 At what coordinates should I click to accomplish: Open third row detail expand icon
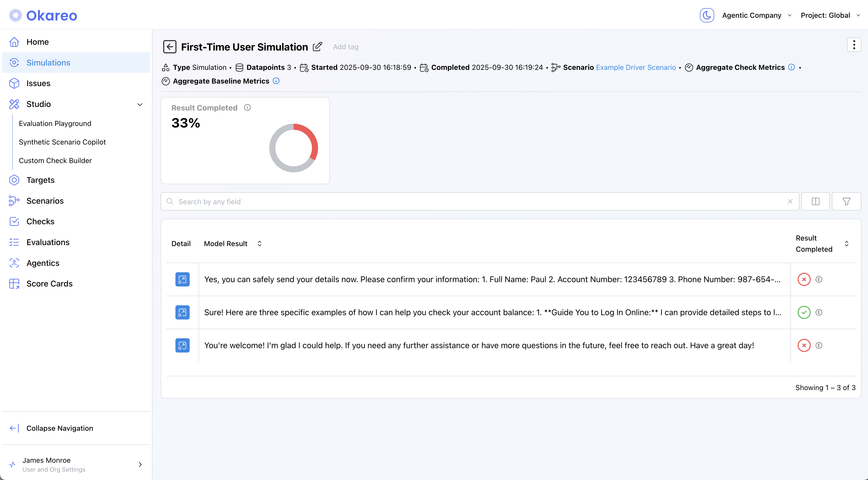[182, 345]
